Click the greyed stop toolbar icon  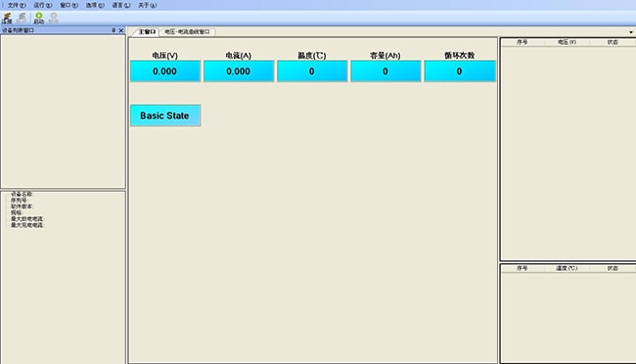click(x=54, y=18)
